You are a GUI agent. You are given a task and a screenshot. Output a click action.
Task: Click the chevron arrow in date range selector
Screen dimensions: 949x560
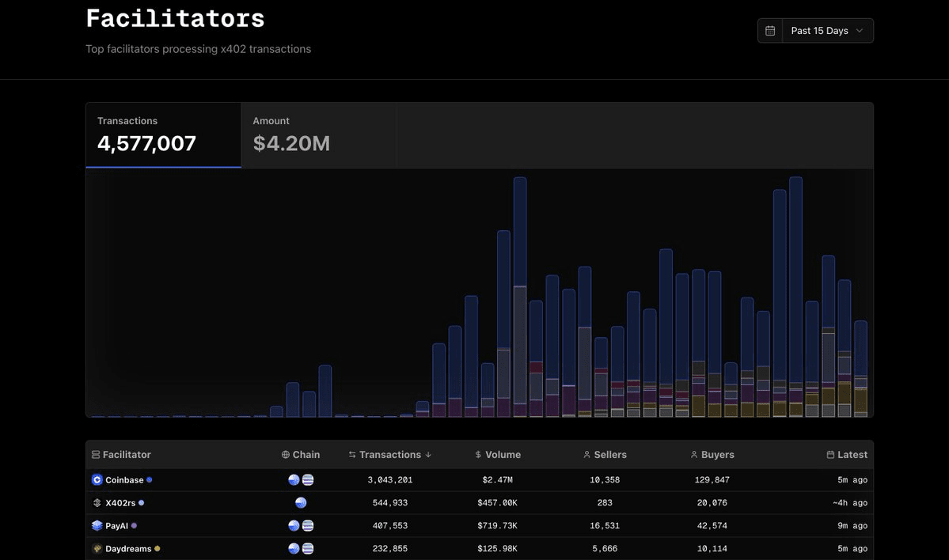pyautogui.click(x=860, y=31)
